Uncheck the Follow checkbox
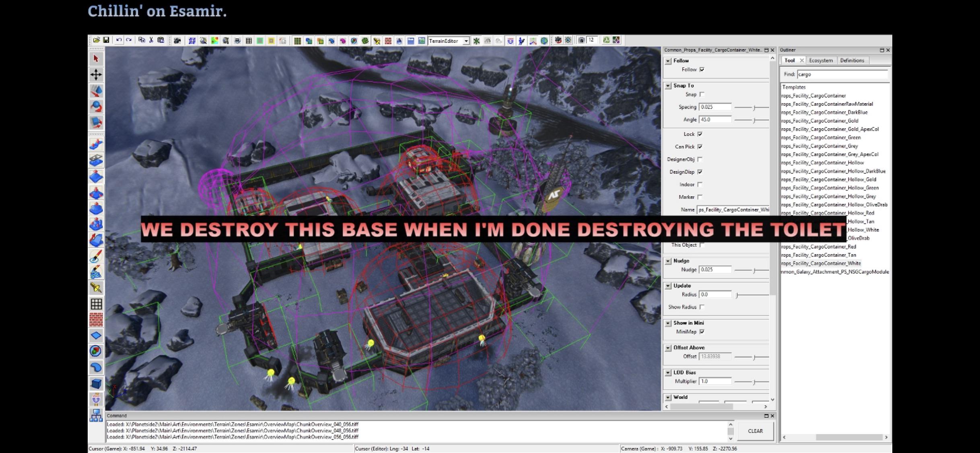The image size is (980, 453). click(x=702, y=69)
